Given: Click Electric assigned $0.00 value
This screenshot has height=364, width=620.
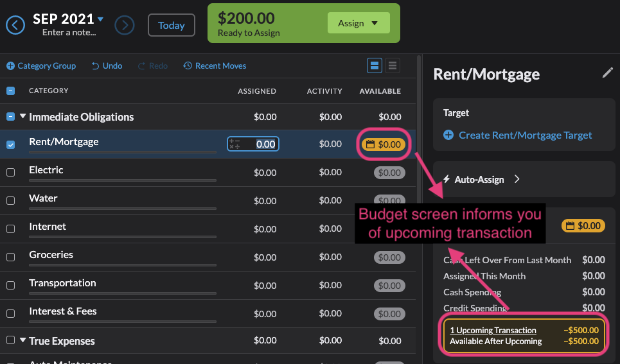Looking at the screenshot, I should 265,173.
